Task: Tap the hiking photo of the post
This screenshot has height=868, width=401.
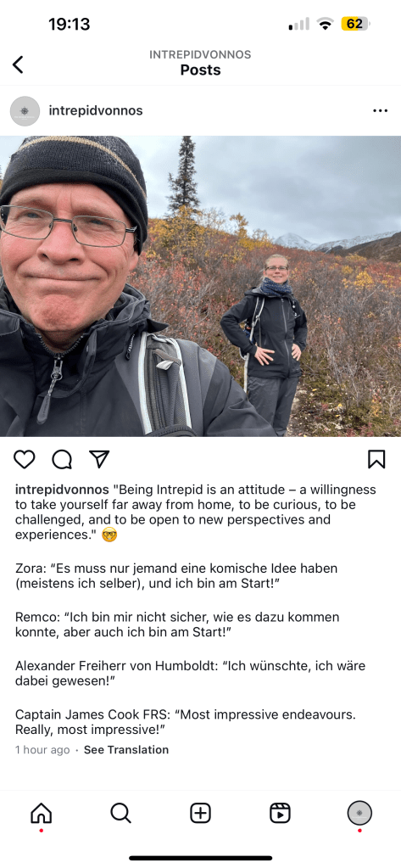Action: click(x=200, y=286)
